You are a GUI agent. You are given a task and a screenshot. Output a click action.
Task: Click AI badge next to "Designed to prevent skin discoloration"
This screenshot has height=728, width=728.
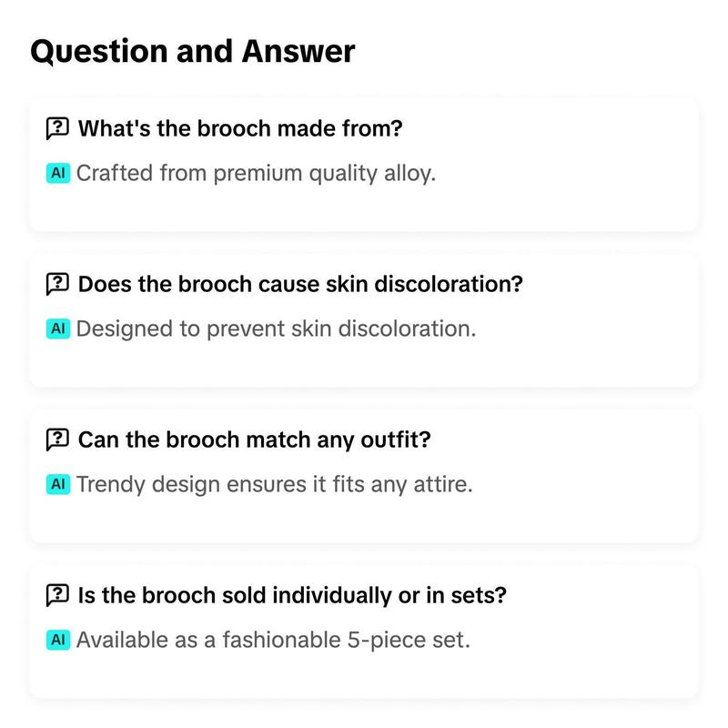pyautogui.click(x=58, y=329)
